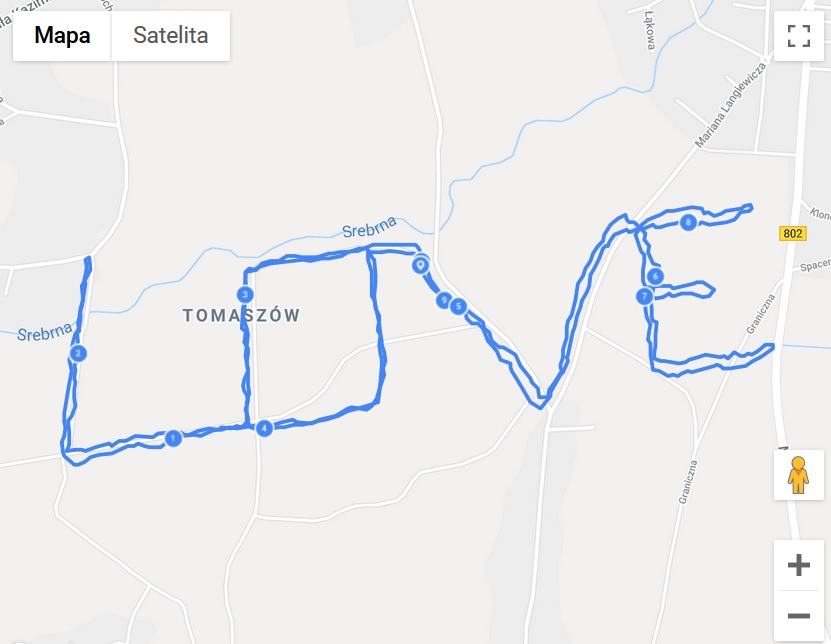The height and width of the screenshot is (644, 831).
Task: Zoom in with the plus button
Action: coord(799,565)
